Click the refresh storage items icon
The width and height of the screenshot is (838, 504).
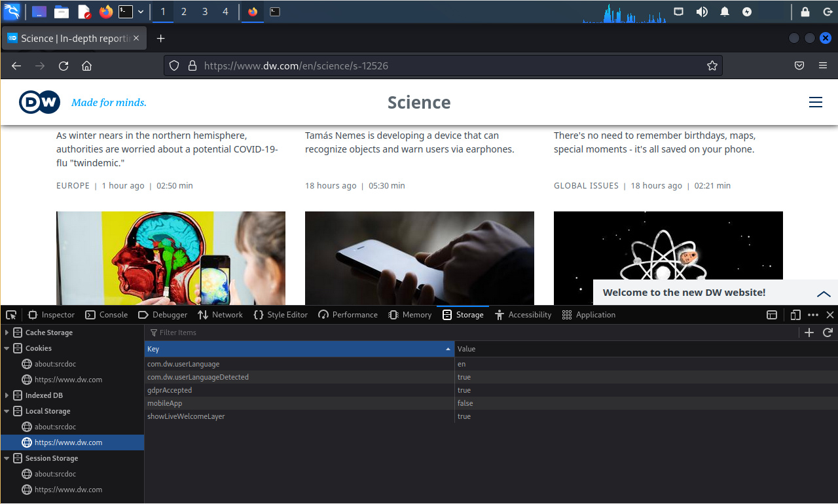coord(828,333)
